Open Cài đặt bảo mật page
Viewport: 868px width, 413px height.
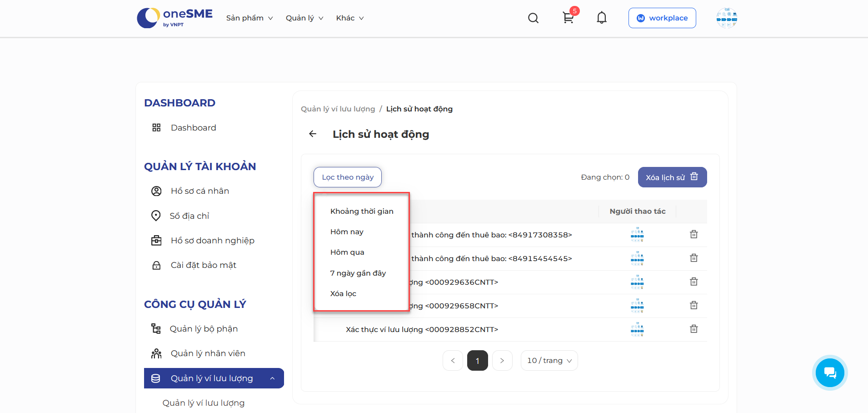pyautogui.click(x=204, y=265)
